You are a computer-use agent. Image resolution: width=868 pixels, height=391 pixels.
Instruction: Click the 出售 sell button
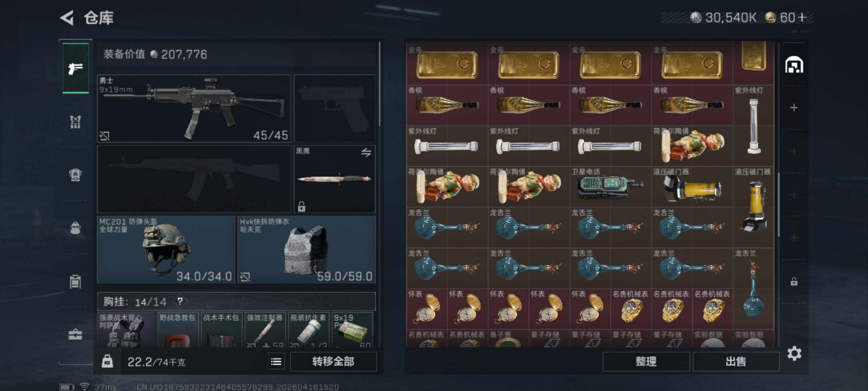pos(736,361)
